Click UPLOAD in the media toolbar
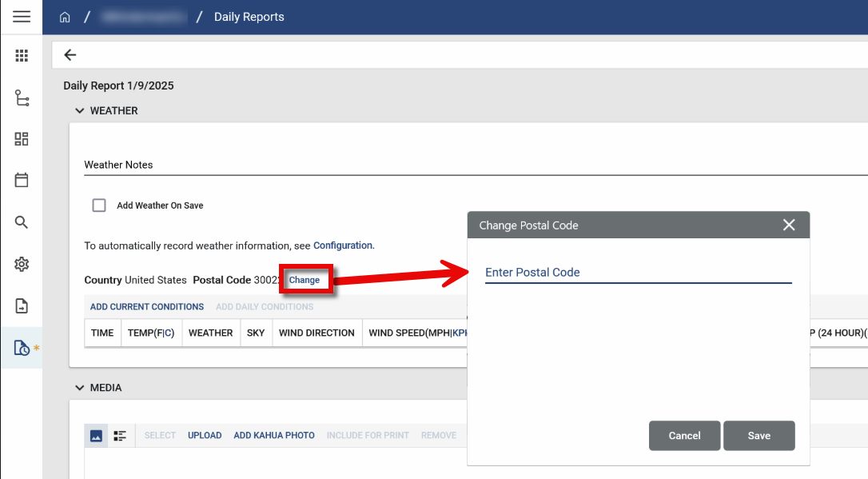The height and width of the screenshot is (479, 868). coord(205,436)
